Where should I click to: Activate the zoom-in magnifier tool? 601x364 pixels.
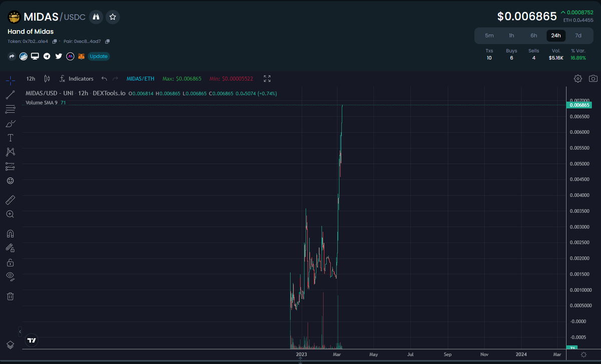(10, 214)
